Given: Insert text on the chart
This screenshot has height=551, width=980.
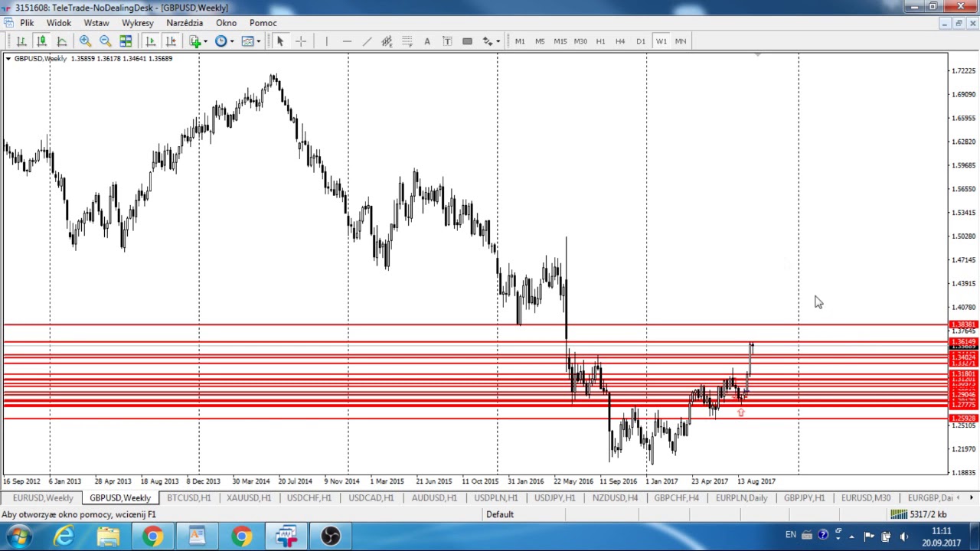Looking at the screenshot, I should point(427,41).
